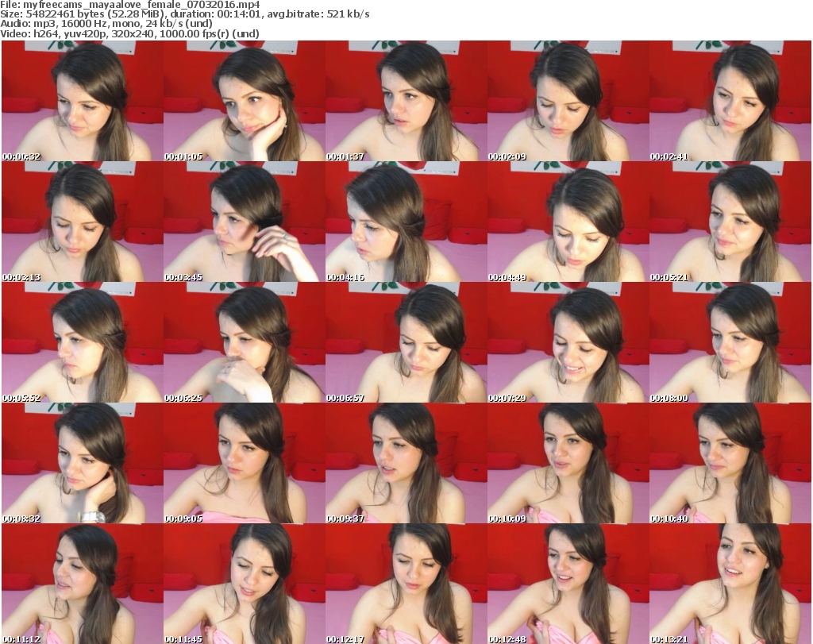Click the thumbnail stamped 00:06:57
Viewport: 813px width, 644px height.
(406, 343)
